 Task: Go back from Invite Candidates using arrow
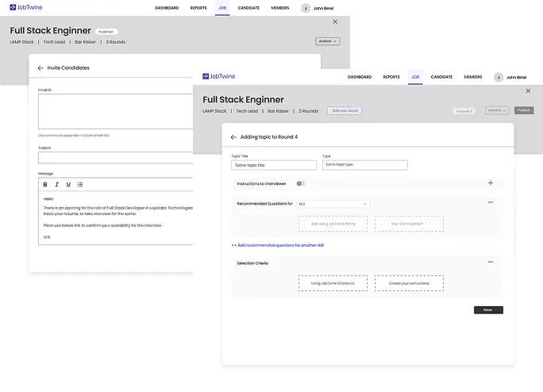tap(40, 68)
